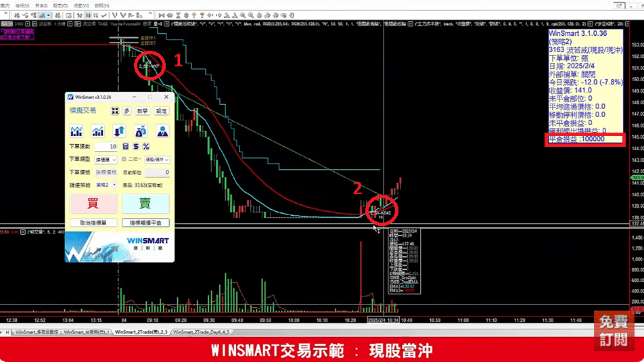Image resolution: width=644 pixels, height=362 pixels.
Task: Click the WinSmart banner image in panel
Action: tap(119, 246)
